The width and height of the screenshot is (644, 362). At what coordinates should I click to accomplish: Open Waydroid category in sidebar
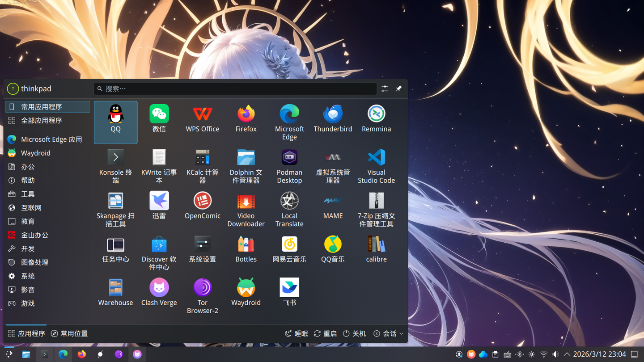pyautogui.click(x=47, y=153)
